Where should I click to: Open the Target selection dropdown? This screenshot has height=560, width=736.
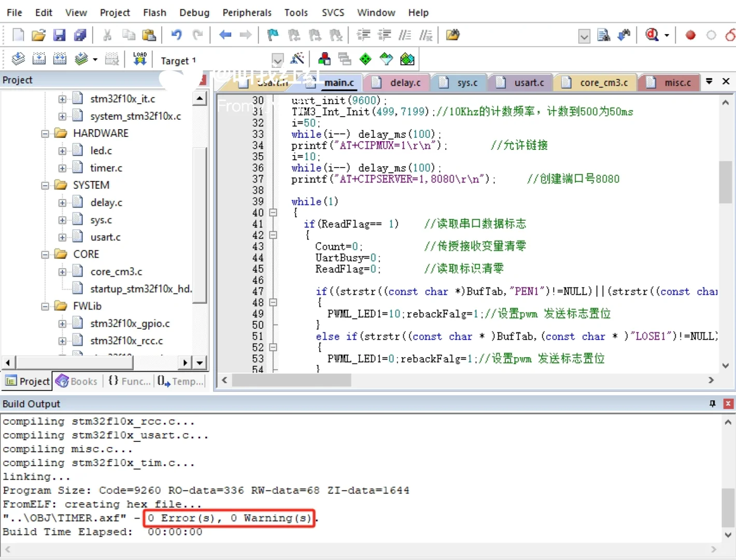tap(277, 60)
